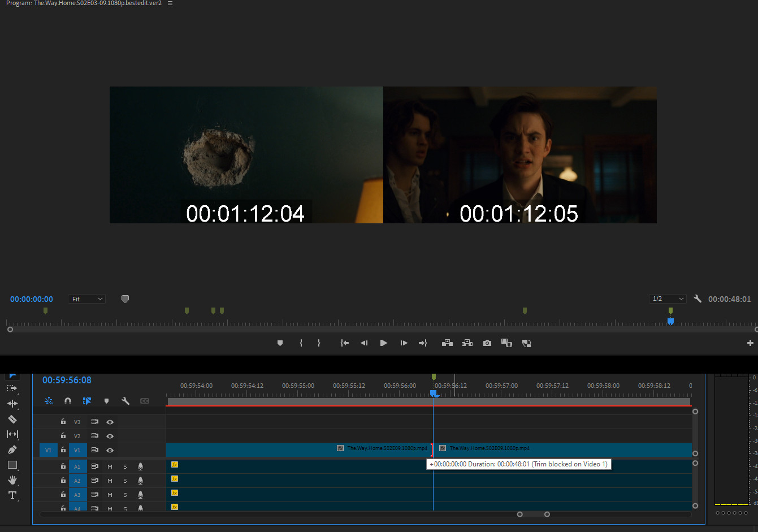Toggle V1 track target button
This screenshot has width=758, height=532.
77,451
